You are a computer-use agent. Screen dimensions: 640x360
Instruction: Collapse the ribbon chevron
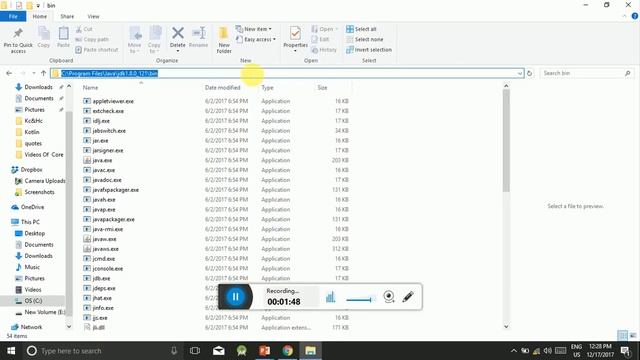(624, 16)
